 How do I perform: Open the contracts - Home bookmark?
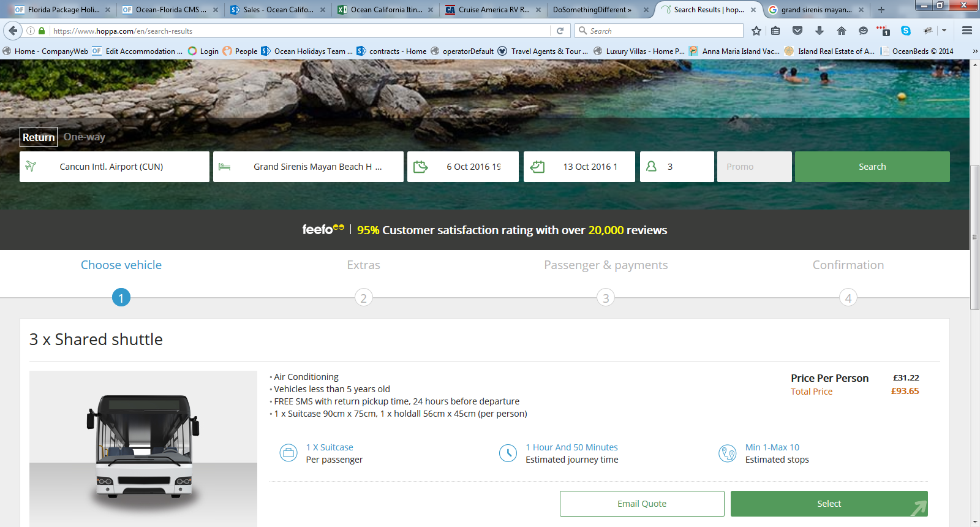(391, 51)
